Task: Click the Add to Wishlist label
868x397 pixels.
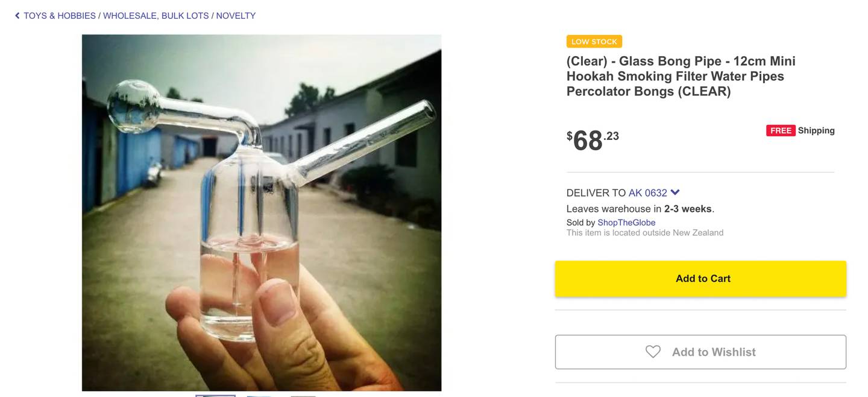Action: (714, 352)
